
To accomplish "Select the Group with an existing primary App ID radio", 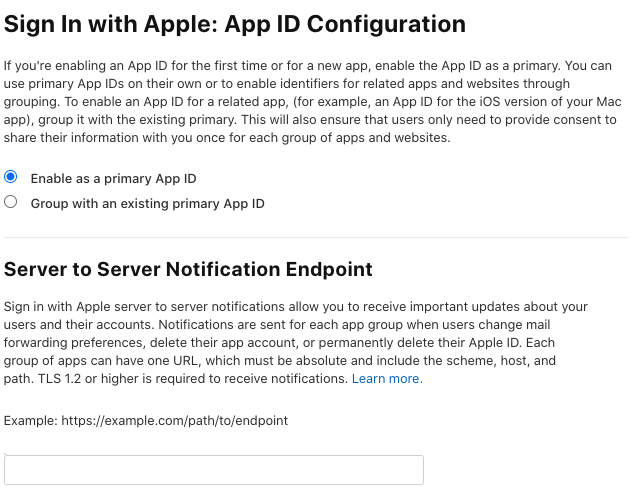I will click(10, 202).
